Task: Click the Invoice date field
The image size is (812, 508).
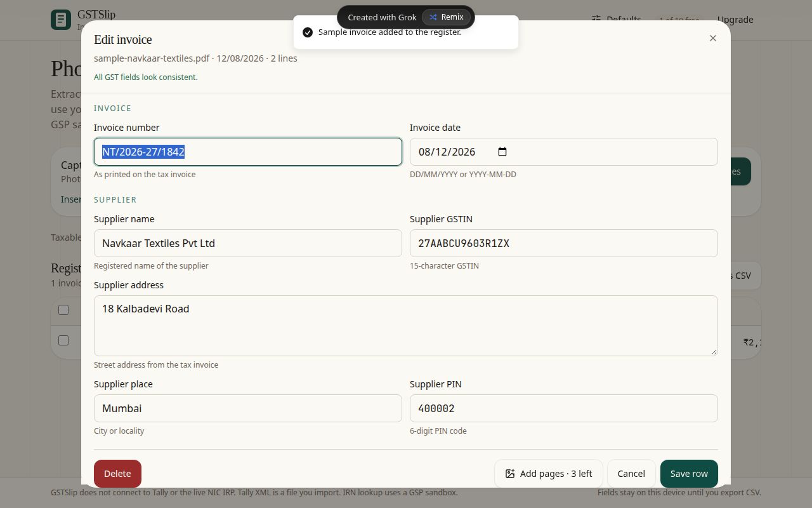Action: click(564, 152)
